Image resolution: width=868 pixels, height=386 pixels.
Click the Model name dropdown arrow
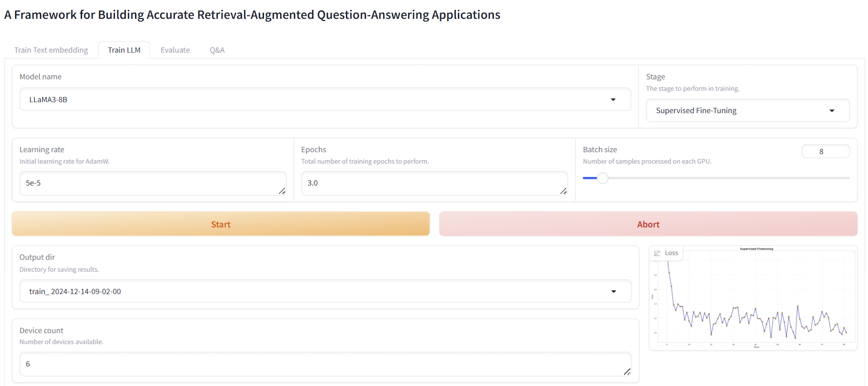tap(613, 99)
